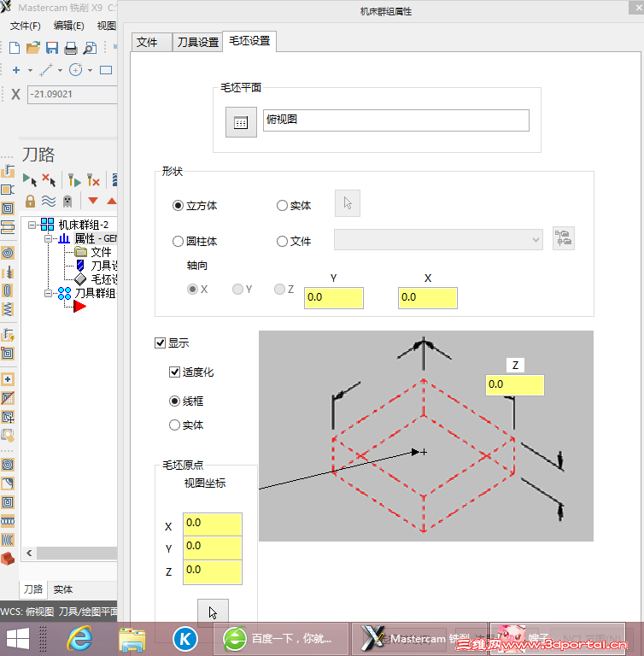Image resolution: width=644 pixels, height=656 pixels.
Task: Click the red stock model icon in sidebar
Action: pos(8,558)
